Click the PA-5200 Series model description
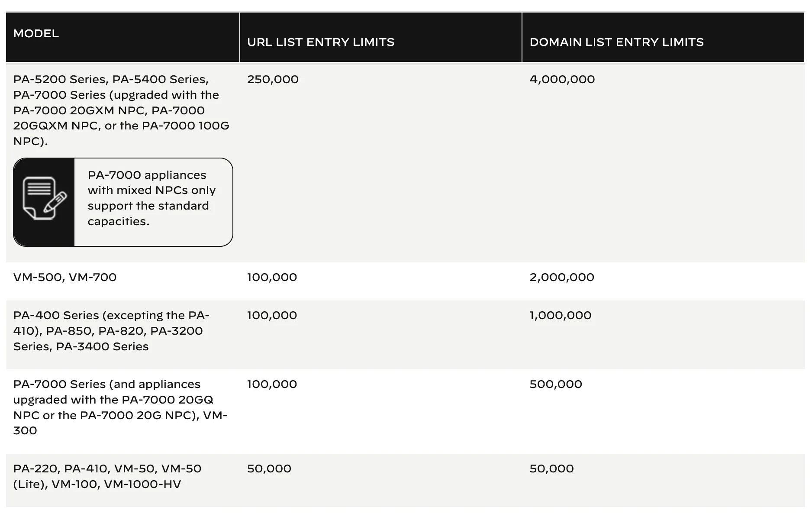The width and height of the screenshot is (812, 517). point(121,110)
